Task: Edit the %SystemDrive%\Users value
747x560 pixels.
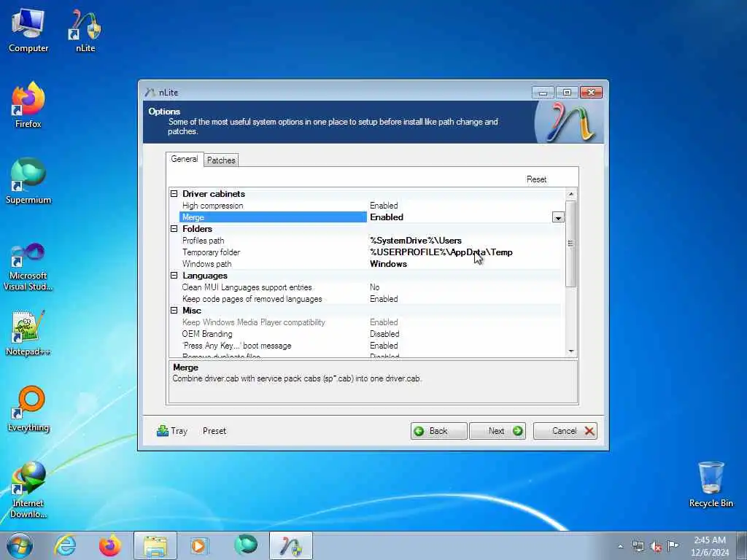Action: pyautogui.click(x=415, y=241)
